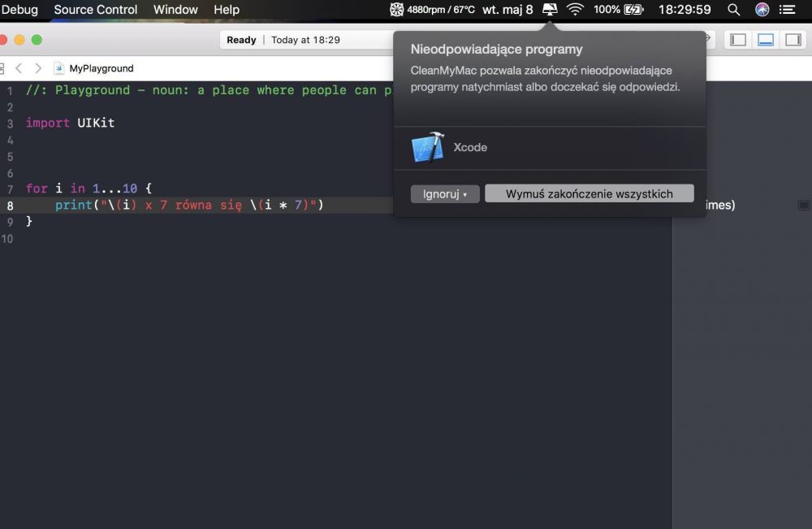This screenshot has height=529, width=812.
Task: Click the Ready status display
Action: pos(241,40)
